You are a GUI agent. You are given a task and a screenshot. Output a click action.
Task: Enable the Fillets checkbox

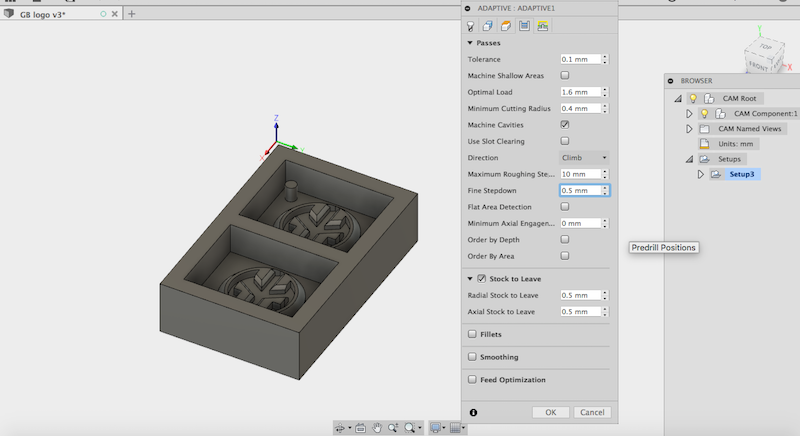click(x=472, y=334)
